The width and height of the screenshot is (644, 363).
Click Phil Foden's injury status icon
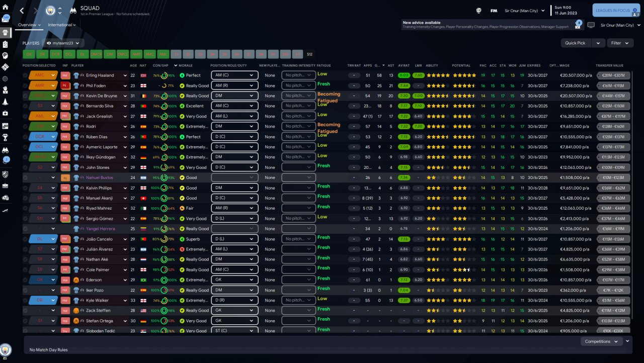(65, 85)
